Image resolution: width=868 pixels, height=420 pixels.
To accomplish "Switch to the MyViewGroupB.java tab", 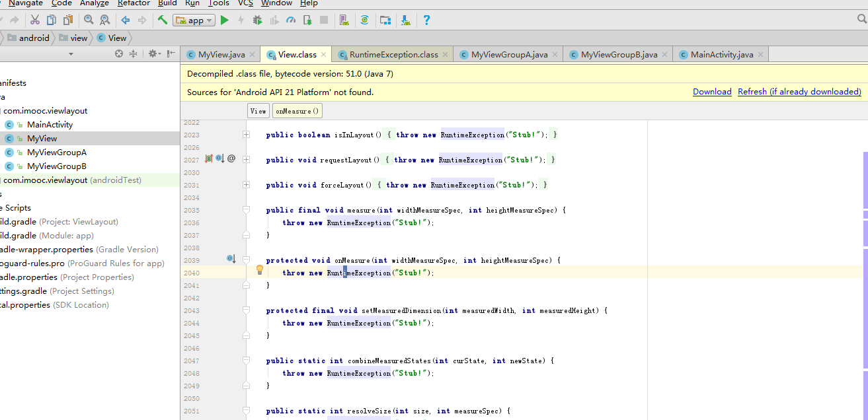I will 619,55.
